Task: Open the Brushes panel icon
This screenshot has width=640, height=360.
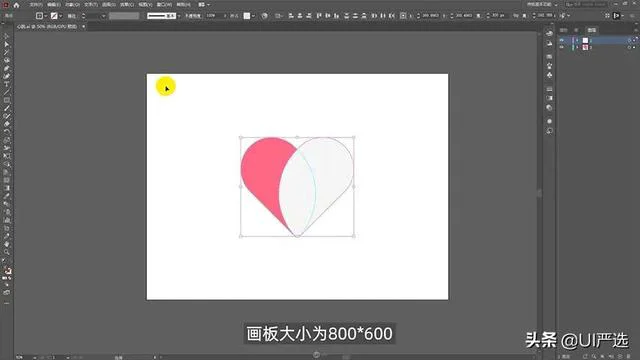Action: (x=549, y=66)
